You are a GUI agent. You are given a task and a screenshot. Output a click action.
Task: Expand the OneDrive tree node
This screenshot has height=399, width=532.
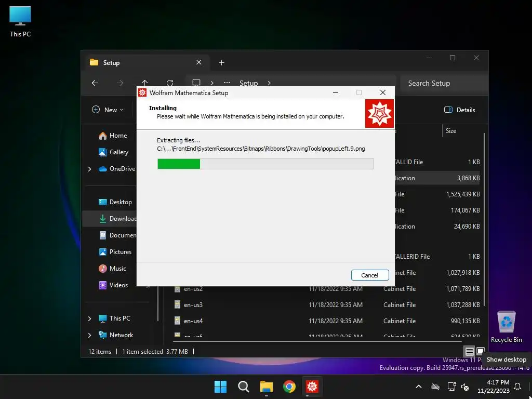[89, 169]
